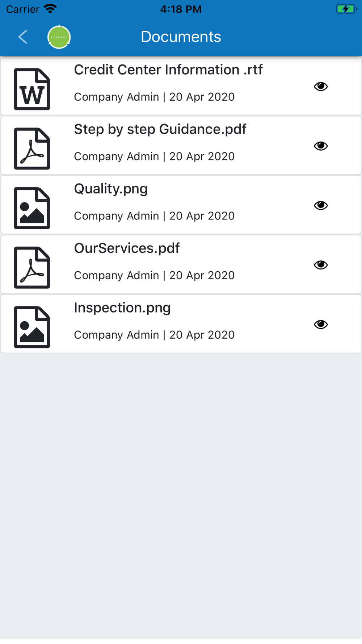Image resolution: width=362 pixels, height=644 pixels.
Task: Tap the green company logo icon
Action: pos(59,37)
